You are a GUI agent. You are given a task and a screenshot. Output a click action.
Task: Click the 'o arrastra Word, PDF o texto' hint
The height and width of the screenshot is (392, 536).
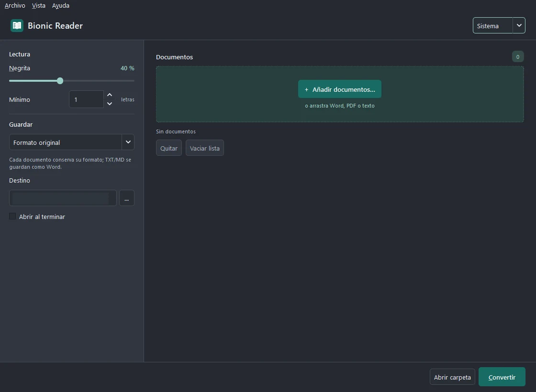point(339,106)
